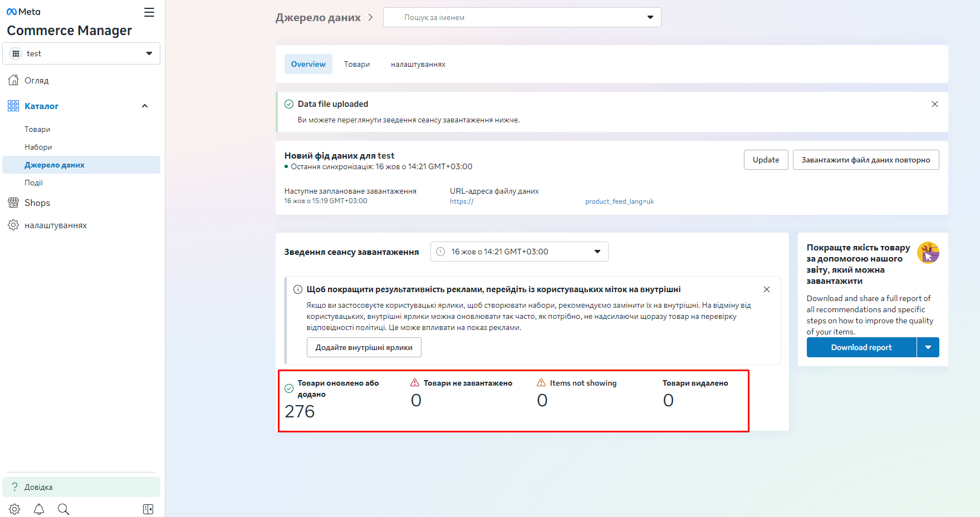Open the Довідка help item
This screenshot has width=980, height=517.
pos(38,487)
